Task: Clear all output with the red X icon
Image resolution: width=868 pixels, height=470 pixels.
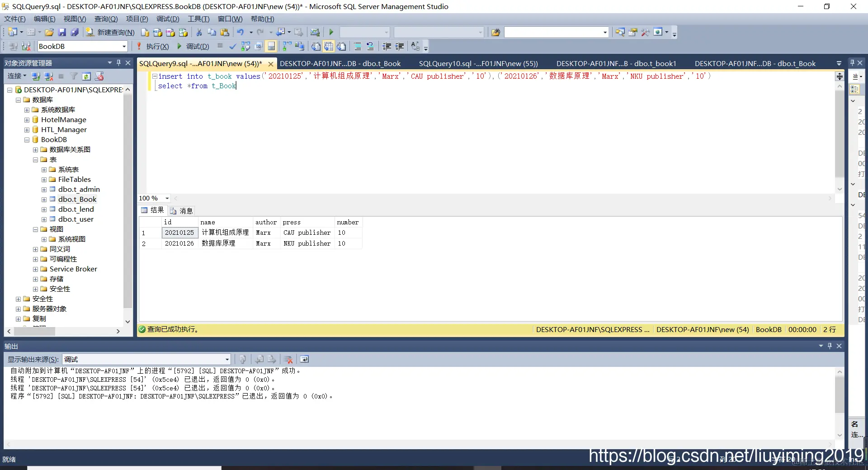Action: click(x=288, y=359)
